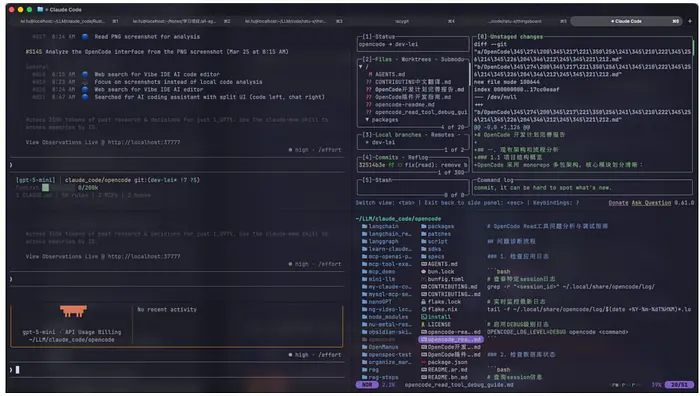Click the Stash panel title
This screenshot has height=396, width=700.
[x=377, y=180]
